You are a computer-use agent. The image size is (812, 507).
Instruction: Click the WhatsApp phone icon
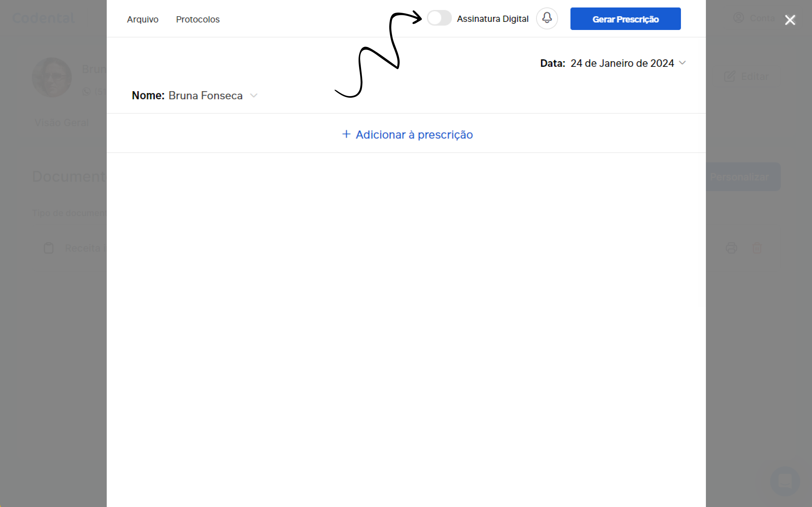[86, 91]
